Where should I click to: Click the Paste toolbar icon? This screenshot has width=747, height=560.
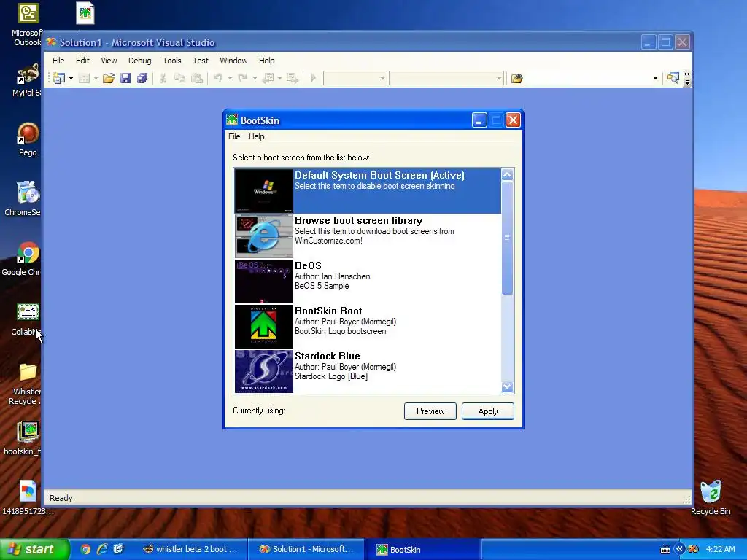197,78
